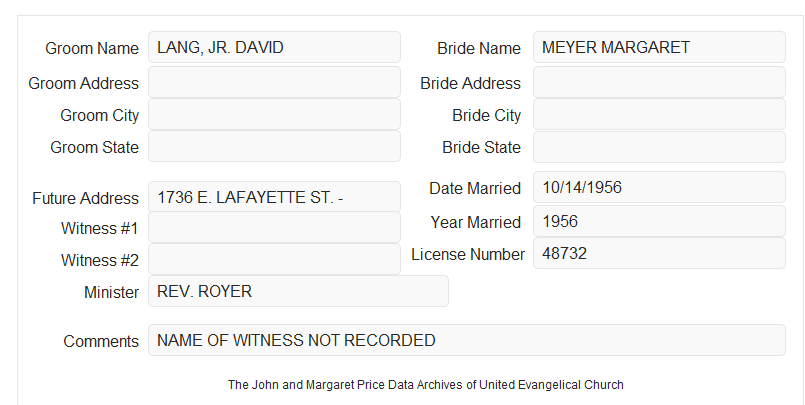Click the Minister field showing REV. ROYER
This screenshot has height=405, width=805.
(x=298, y=291)
